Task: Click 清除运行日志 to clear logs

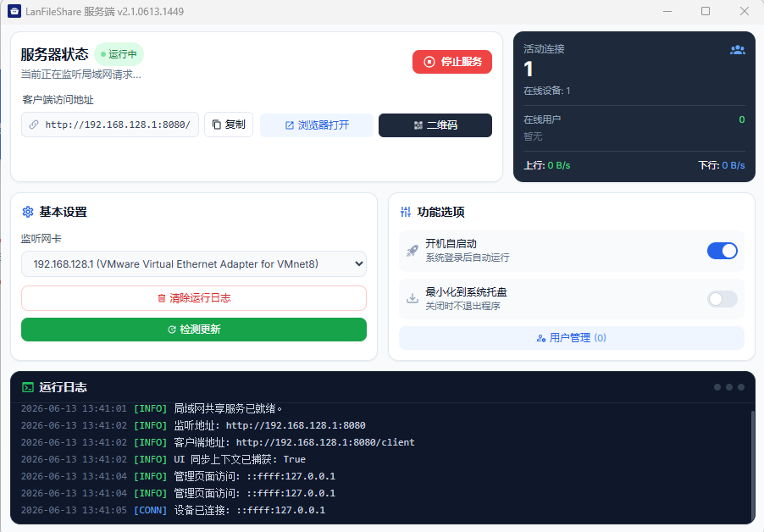Action: coord(194,298)
